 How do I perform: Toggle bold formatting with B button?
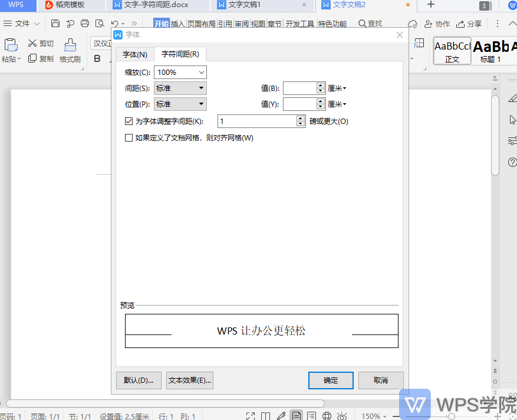click(x=97, y=58)
